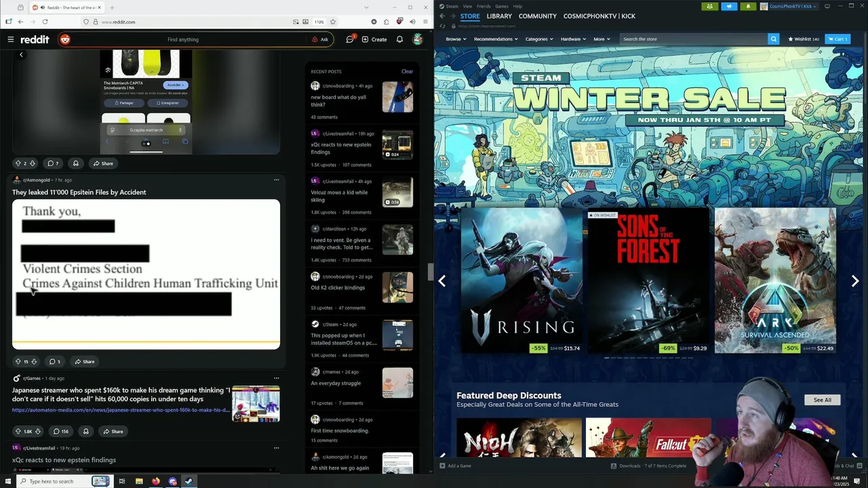This screenshot has width=868, height=488.
Task: Open automaton-media.com article link
Action: coord(120,410)
